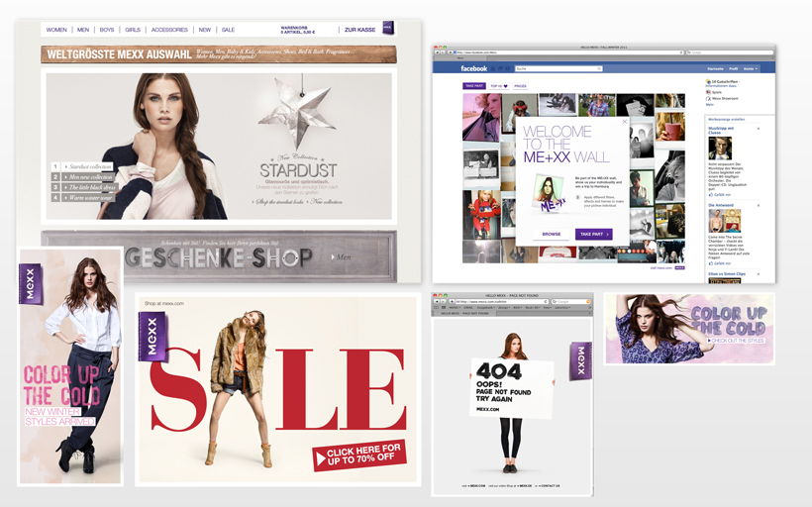Select slide 1 Stardust collection
The width and height of the screenshot is (812, 507).
point(82,166)
